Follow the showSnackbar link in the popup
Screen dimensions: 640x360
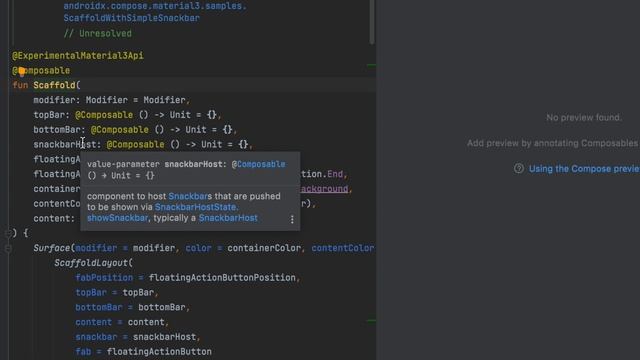[x=118, y=218]
